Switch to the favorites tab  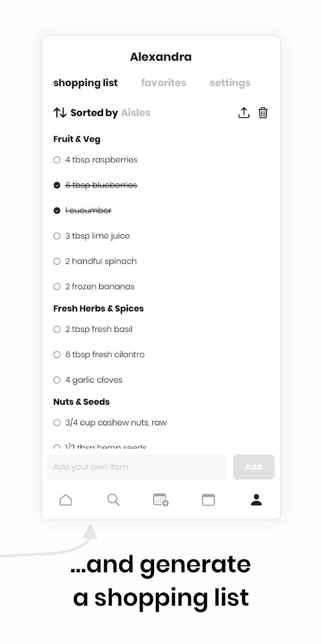(x=163, y=83)
